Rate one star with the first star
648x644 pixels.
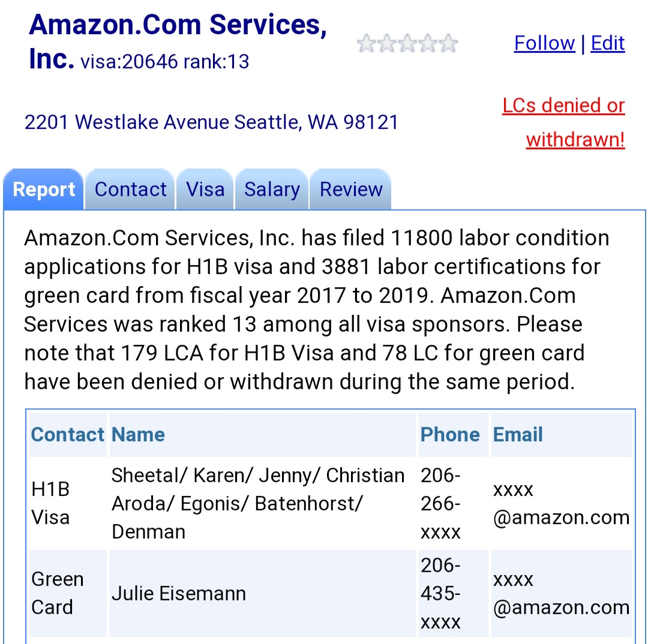pos(365,44)
